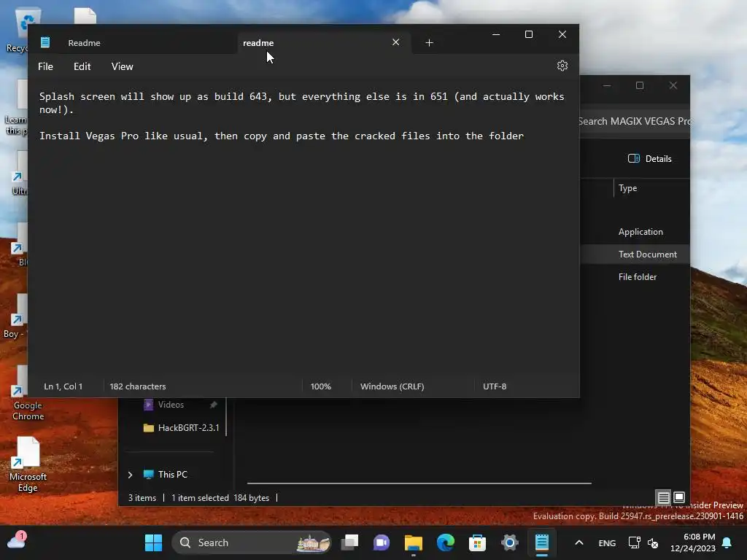This screenshot has height=560, width=747.
Task: Click the Search MAGIX VEGAS Pro field
Action: [x=635, y=121]
